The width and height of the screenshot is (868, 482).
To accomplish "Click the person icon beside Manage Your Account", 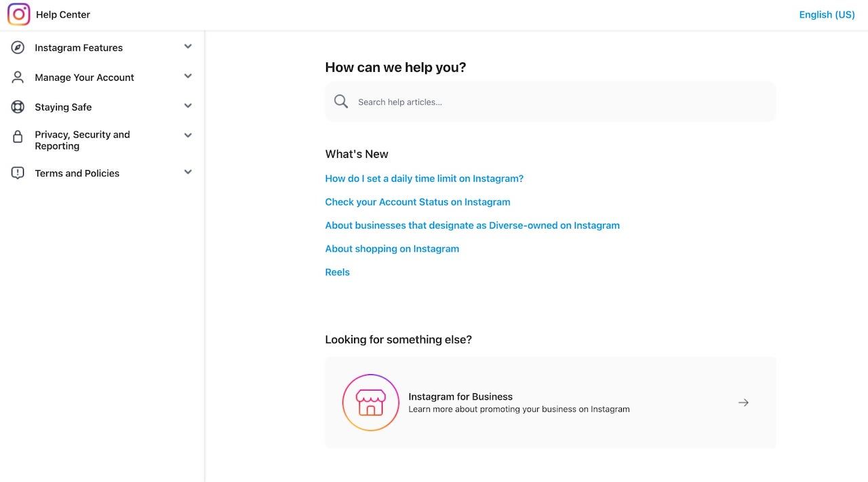I will coord(18,77).
